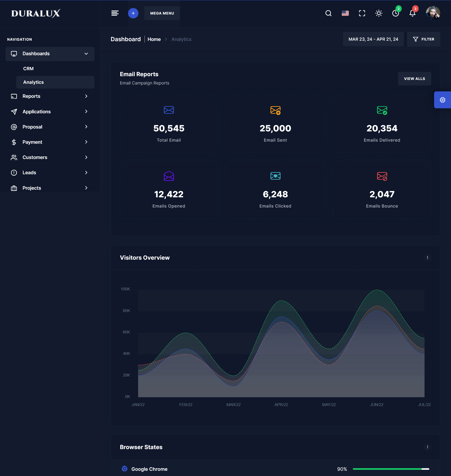Click the blue plus quick-add button

[133, 13]
